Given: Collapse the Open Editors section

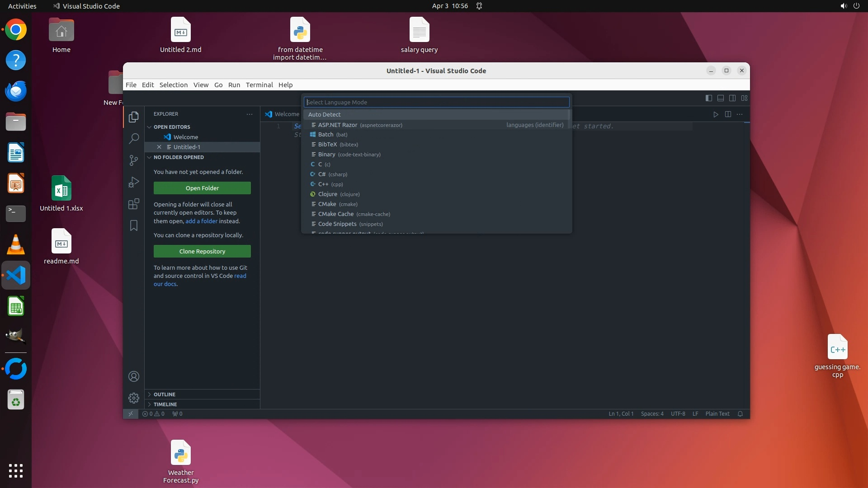Looking at the screenshot, I should 171,127.
